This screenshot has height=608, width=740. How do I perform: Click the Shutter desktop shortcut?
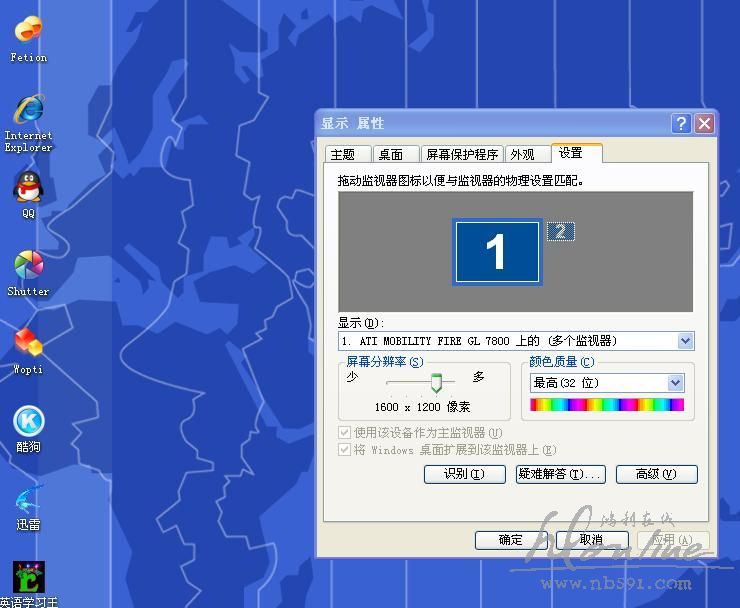point(28,266)
